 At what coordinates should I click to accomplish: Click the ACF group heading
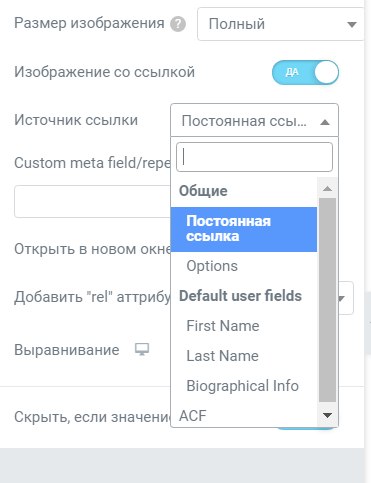point(193,416)
